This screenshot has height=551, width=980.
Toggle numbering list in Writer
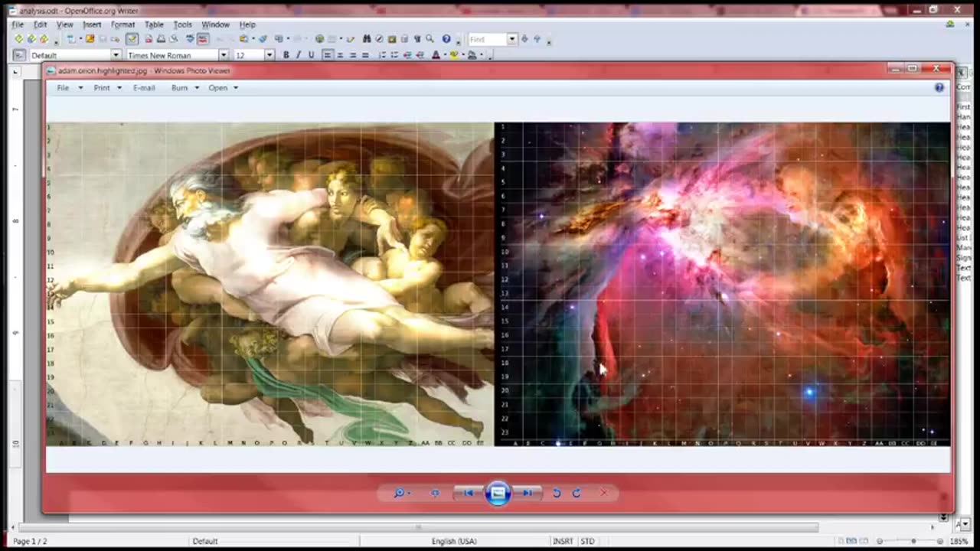382,55
